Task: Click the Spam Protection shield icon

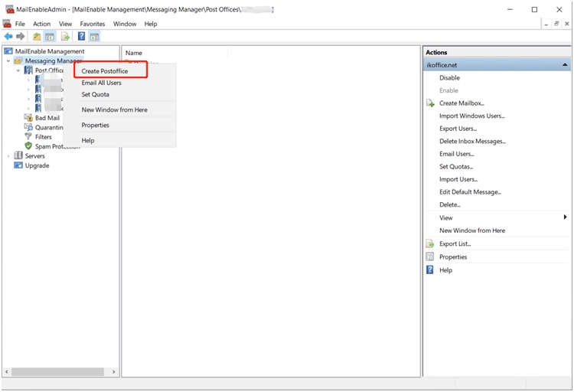Action: 28,146
